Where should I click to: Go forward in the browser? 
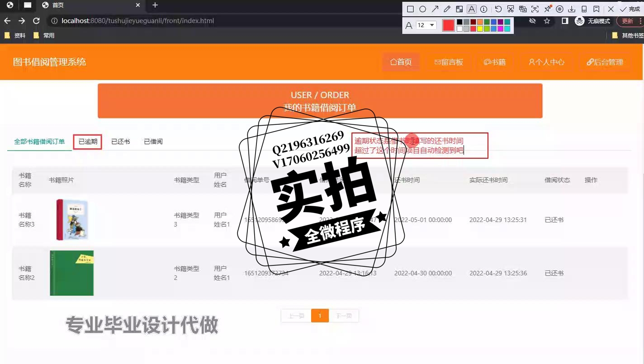pyautogui.click(x=22, y=21)
